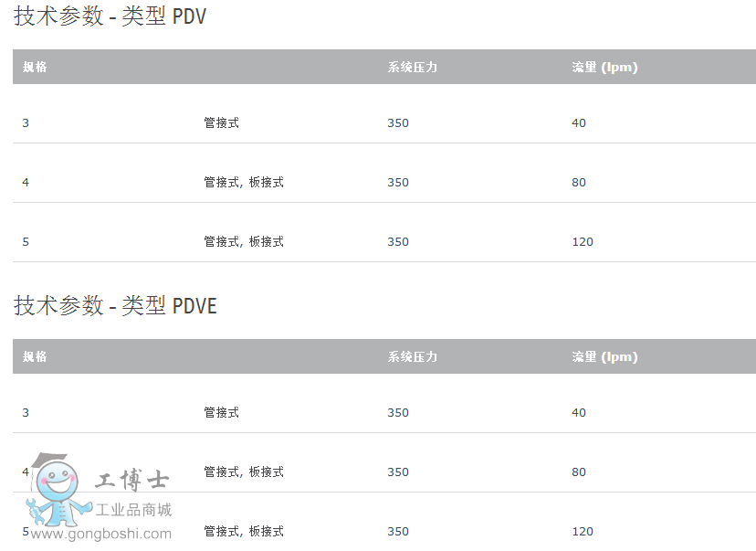
Task: Select flow value 80 in PDV table
Action: pyautogui.click(x=579, y=183)
